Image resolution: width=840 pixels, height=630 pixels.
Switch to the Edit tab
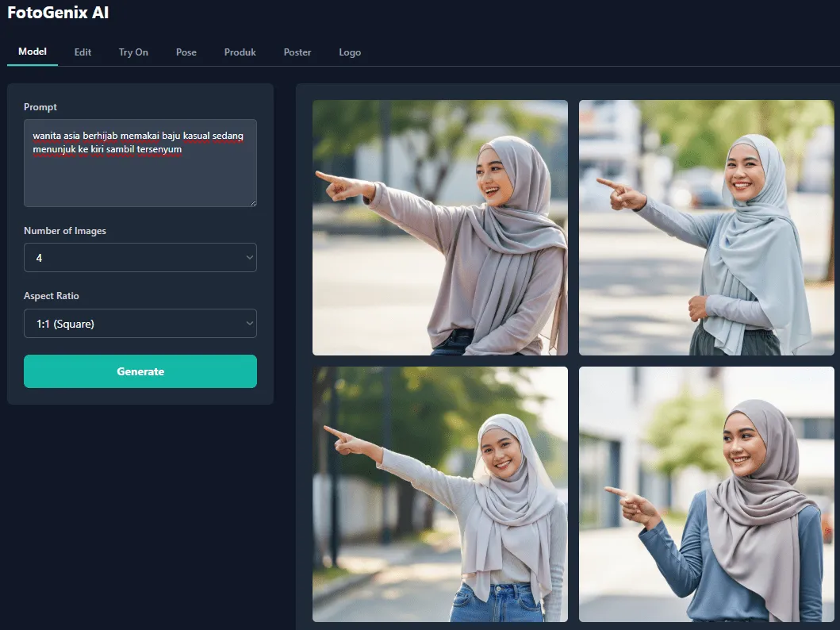pos(82,52)
